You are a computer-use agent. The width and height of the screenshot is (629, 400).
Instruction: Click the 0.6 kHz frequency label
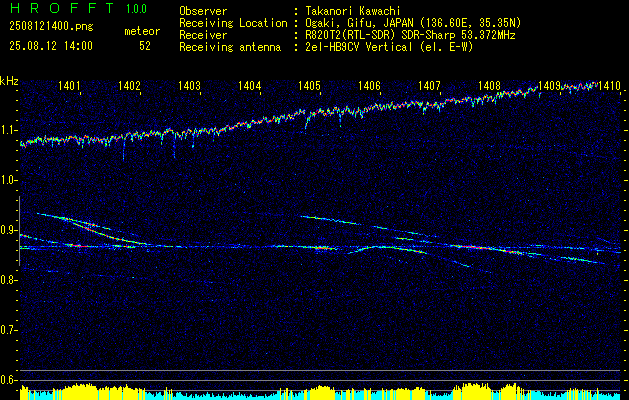pos(8,380)
